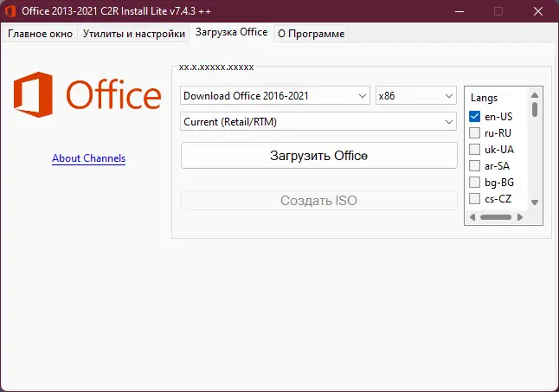
Task: Click the Office app icon in title bar
Action: (10, 11)
